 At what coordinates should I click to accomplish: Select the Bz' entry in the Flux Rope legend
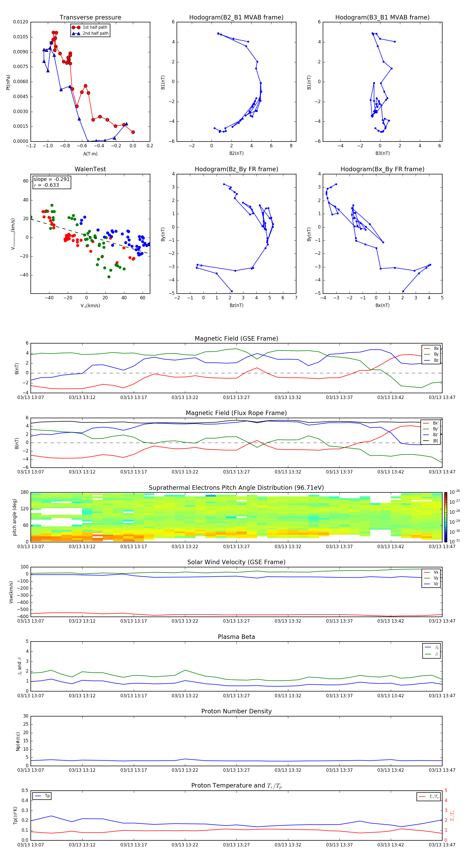431,435
